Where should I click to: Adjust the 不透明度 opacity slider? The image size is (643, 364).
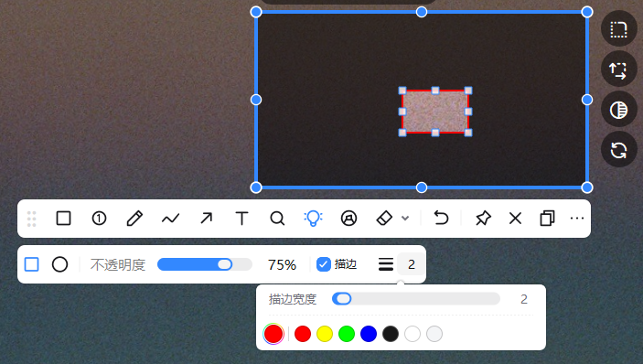pos(205,264)
